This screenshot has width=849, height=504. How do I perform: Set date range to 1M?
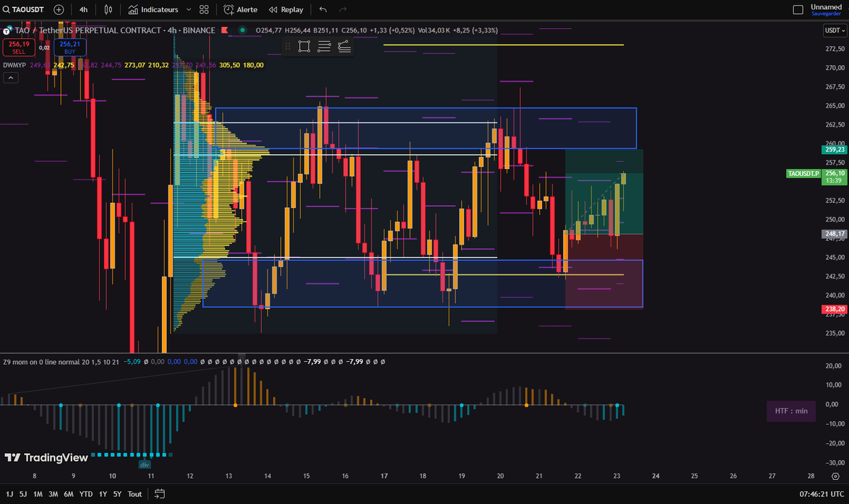click(x=38, y=494)
